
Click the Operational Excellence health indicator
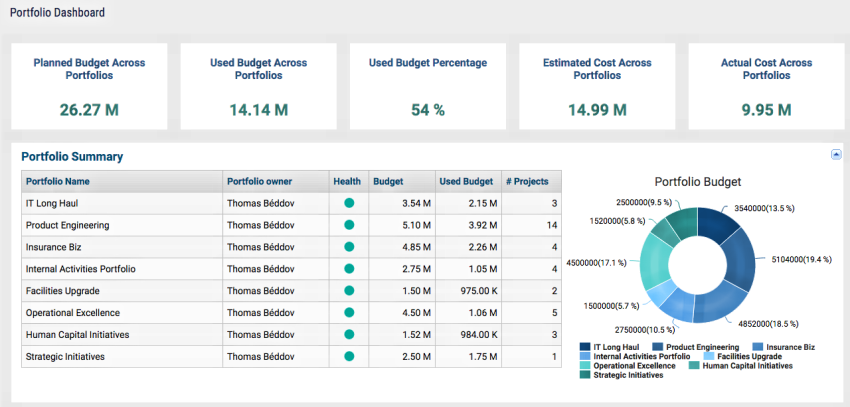[349, 313]
